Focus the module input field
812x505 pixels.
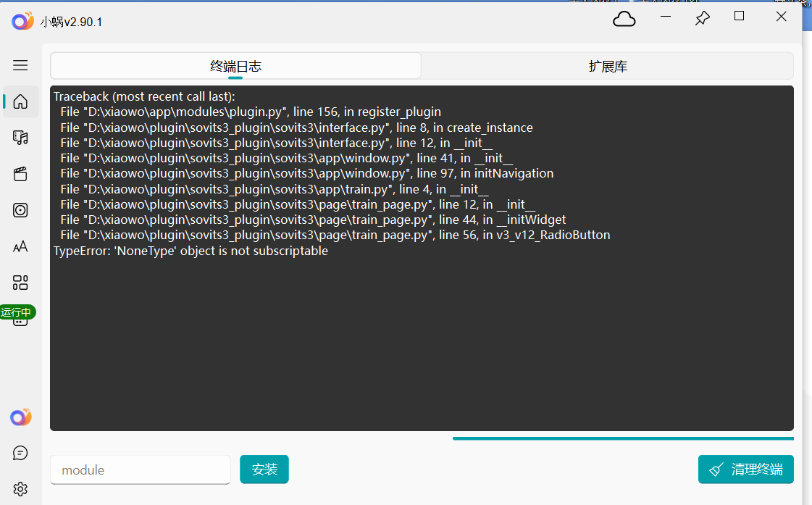click(x=141, y=469)
